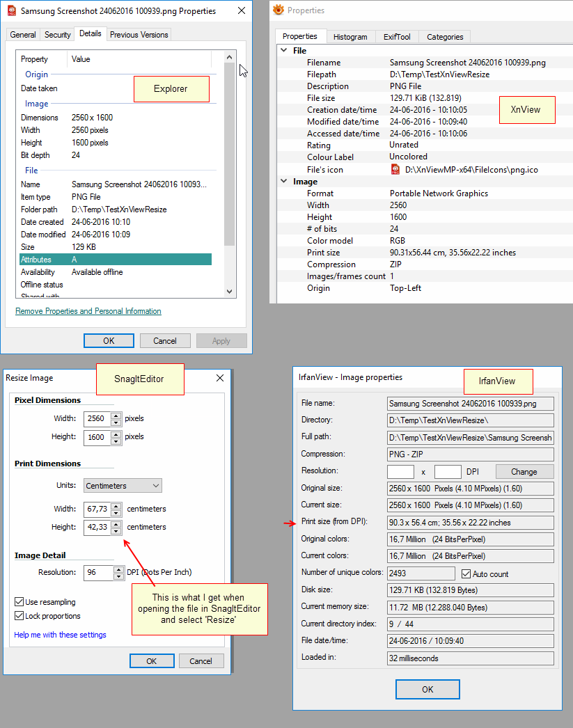Decrease the Resolution DPI with down stepper

(116, 576)
